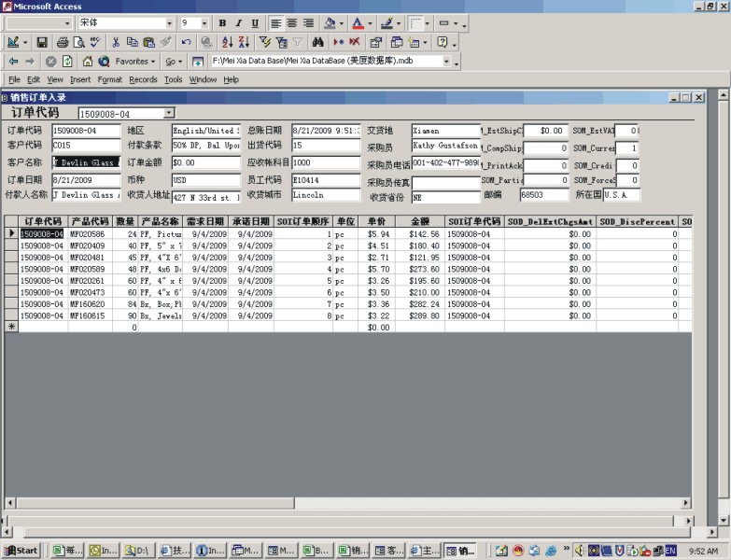
Task: Expand 订单代码 combo box 1509008-04
Action: pyautogui.click(x=169, y=113)
